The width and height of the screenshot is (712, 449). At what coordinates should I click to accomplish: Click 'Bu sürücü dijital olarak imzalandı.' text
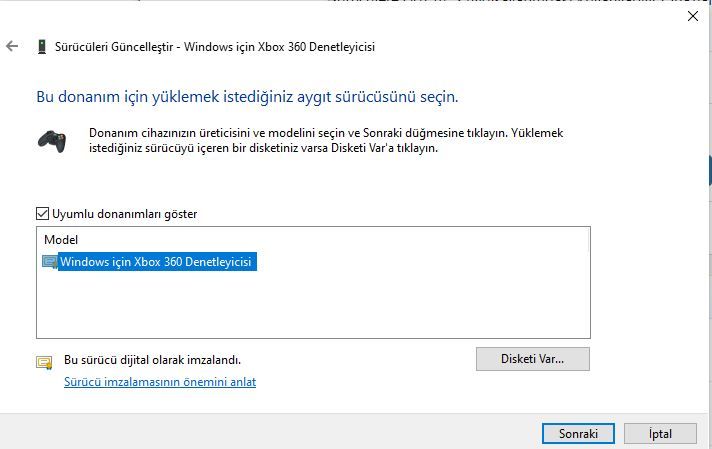click(x=153, y=360)
